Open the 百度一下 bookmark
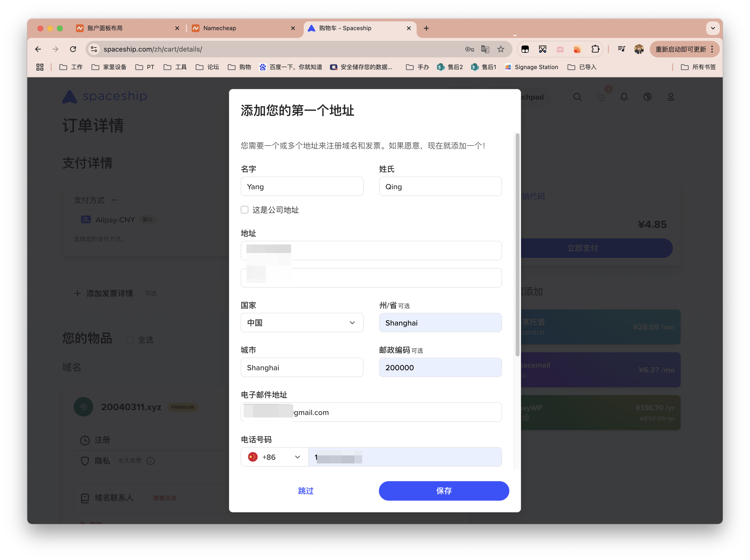This screenshot has height=560, width=750. tap(291, 67)
